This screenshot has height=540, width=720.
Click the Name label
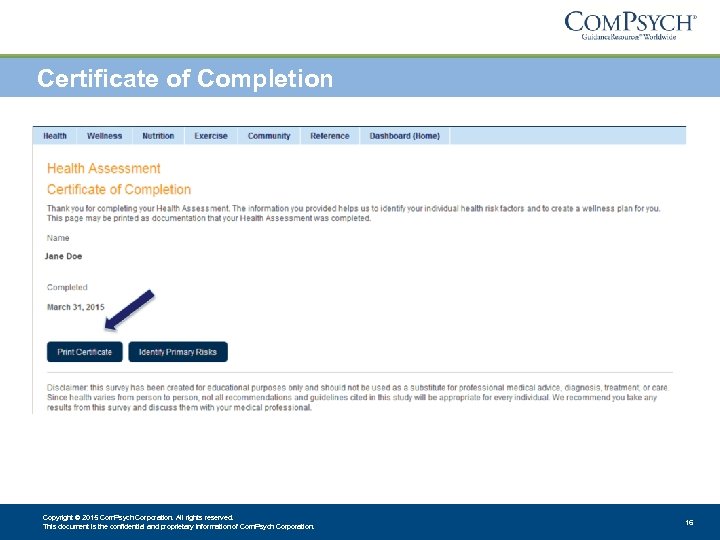click(x=58, y=238)
